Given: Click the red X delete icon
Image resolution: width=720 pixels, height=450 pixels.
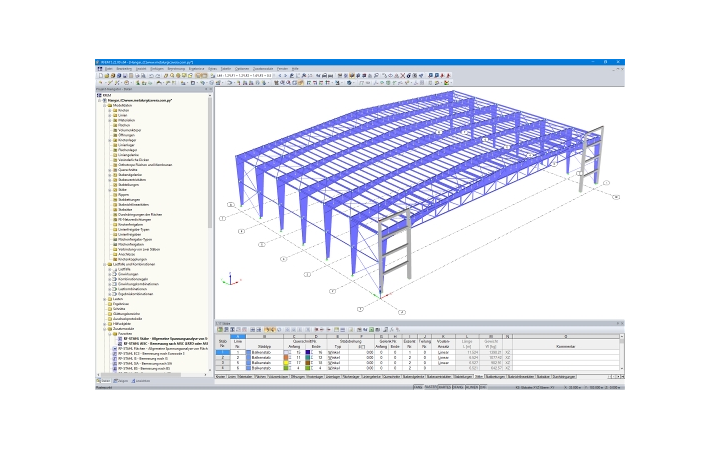Looking at the screenshot, I should tap(403, 75).
